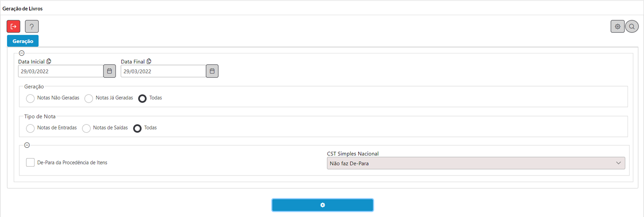Open the help question mark icon
The image size is (644, 217).
coord(32,26)
